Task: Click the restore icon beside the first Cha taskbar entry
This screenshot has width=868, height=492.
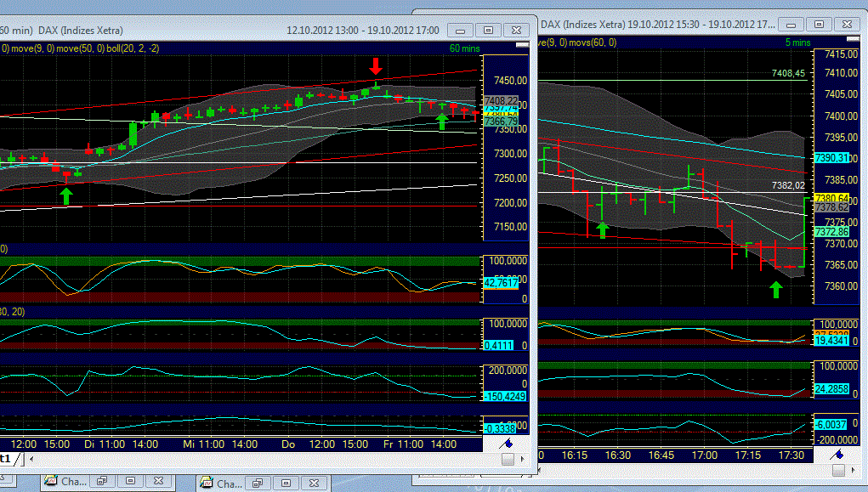Action: click(102, 481)
